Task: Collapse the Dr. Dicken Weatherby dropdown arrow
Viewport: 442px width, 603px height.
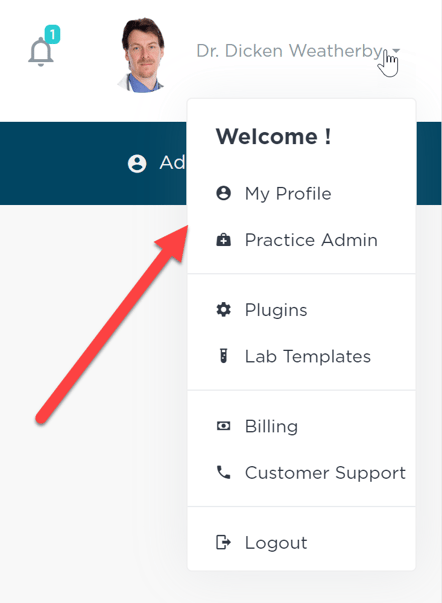Action: [x=397, y=50]
